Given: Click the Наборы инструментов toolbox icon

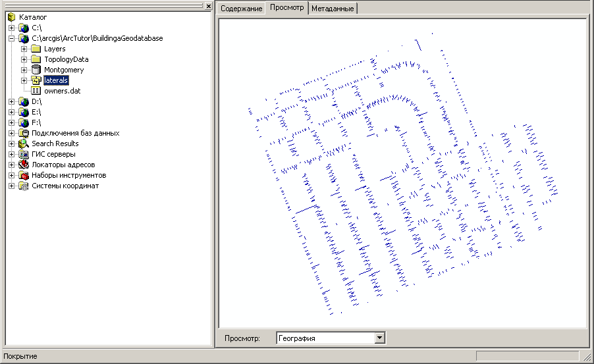Looking at the screenshot, I should (x=24, y=175).
